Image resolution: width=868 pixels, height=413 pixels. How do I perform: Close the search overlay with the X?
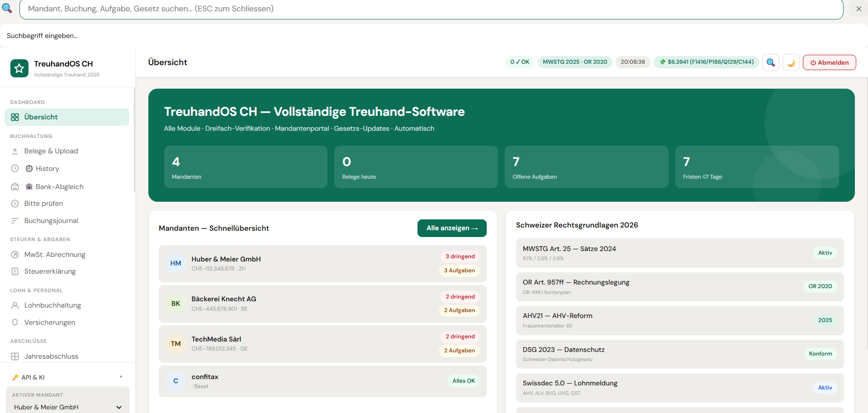[x=859, y=9]
